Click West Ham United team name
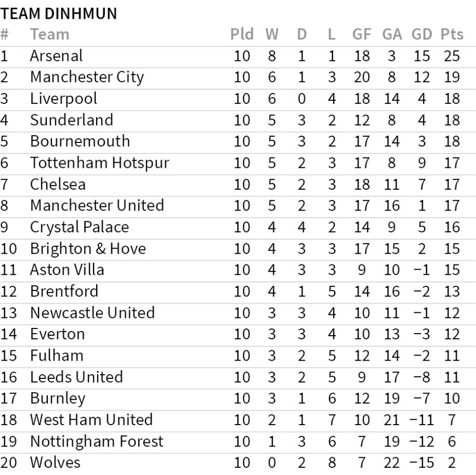The width and height of the screenshot is (476, 475). tap(91, 419)
